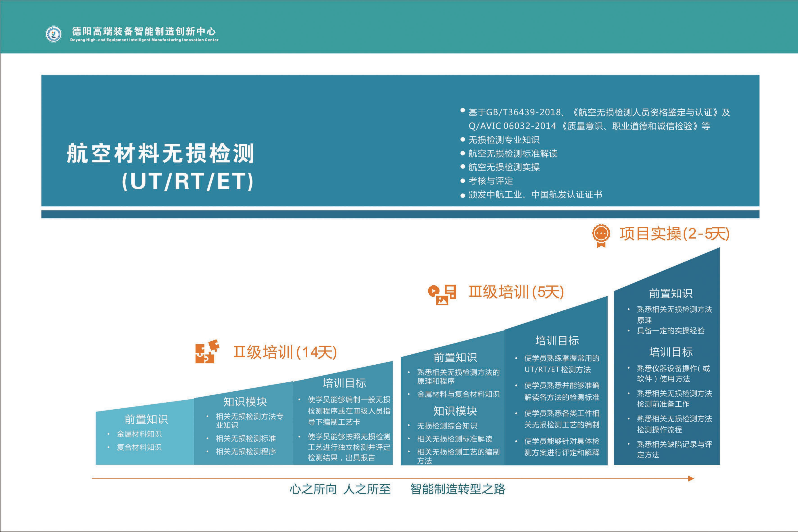
Task: Click the 航空材料无损检测 main title
Action: (x=160, y=153)
